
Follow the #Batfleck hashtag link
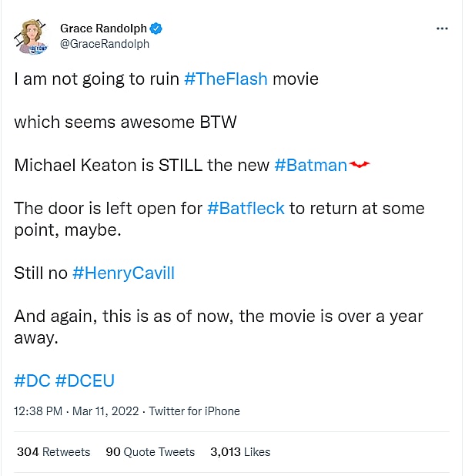click(246, 208)
